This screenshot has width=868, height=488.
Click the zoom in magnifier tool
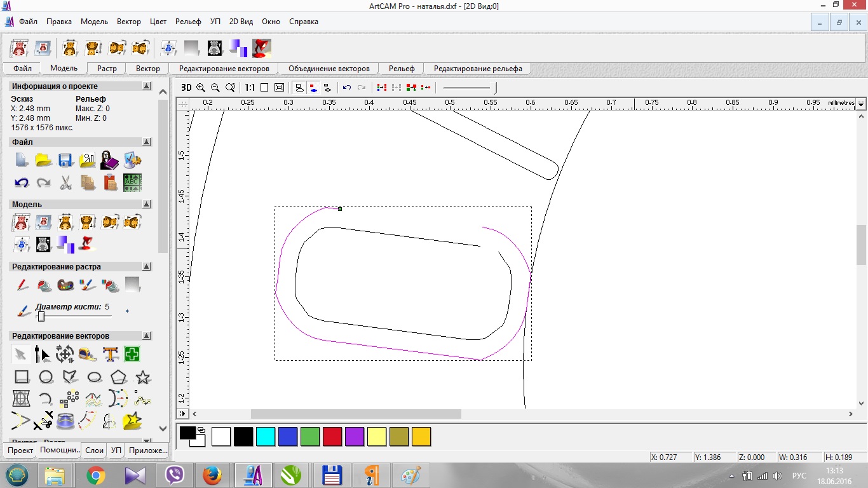[201, 88]
